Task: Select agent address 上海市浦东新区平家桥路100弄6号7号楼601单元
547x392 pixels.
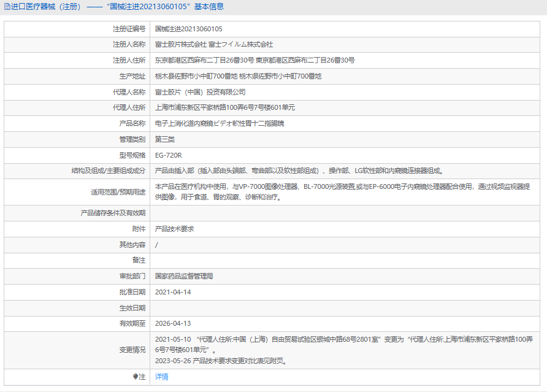Action: pos(225,107)
